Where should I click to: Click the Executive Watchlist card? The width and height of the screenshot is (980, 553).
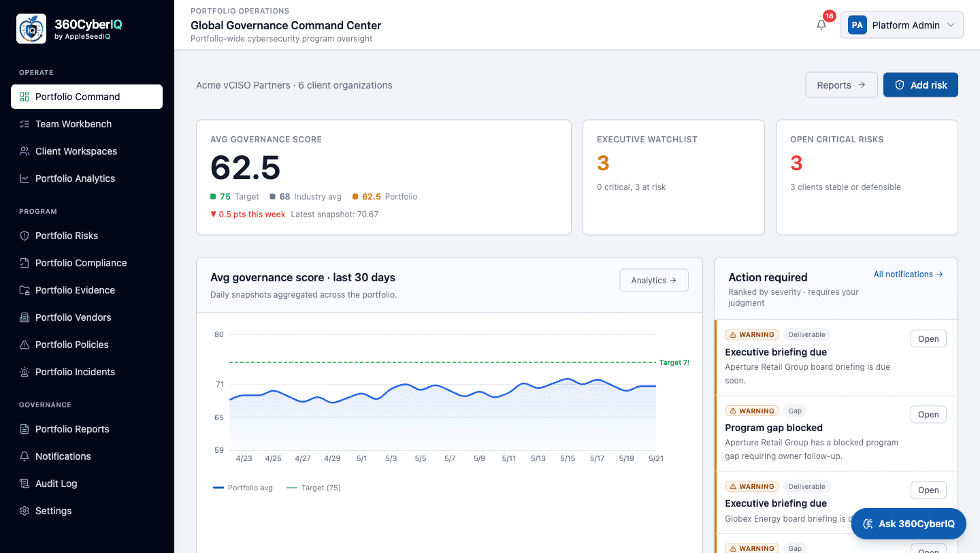674,178
